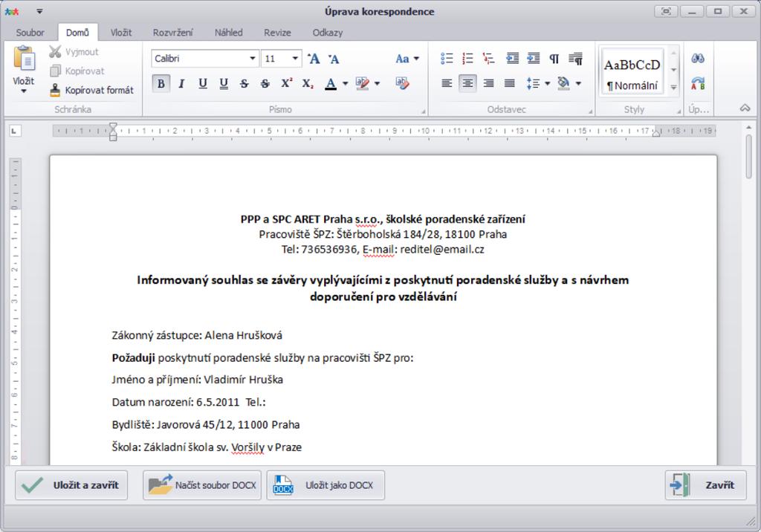Click the app icon in title bar
The image size is (761, 532).
pos(11,12)
